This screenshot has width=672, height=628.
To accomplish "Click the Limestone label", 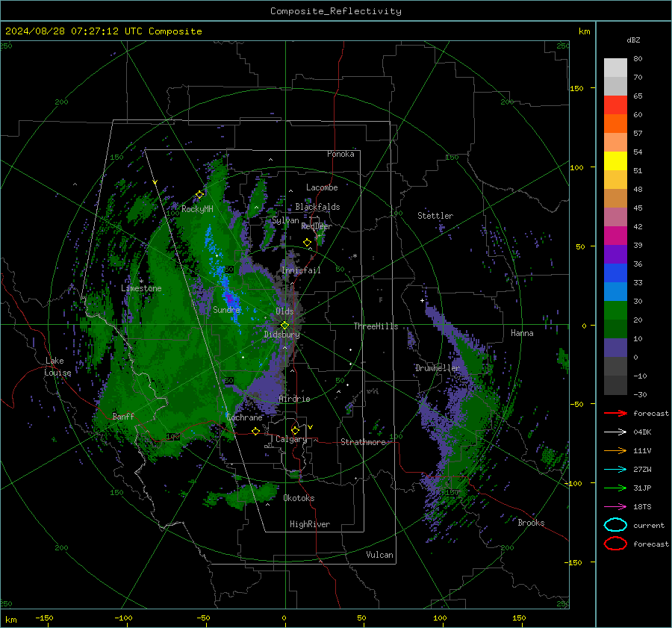I will point(141,288).
